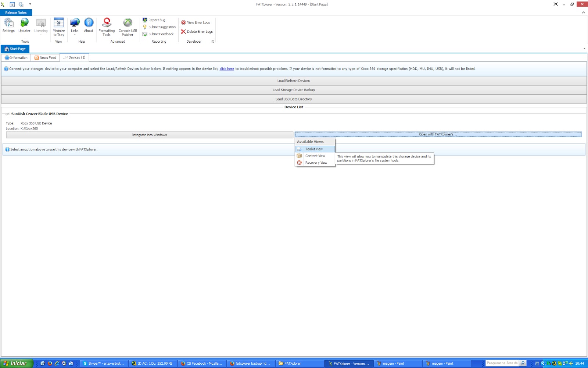Switch to the fatxplorer backup hd Firefox window

point(251,363)
